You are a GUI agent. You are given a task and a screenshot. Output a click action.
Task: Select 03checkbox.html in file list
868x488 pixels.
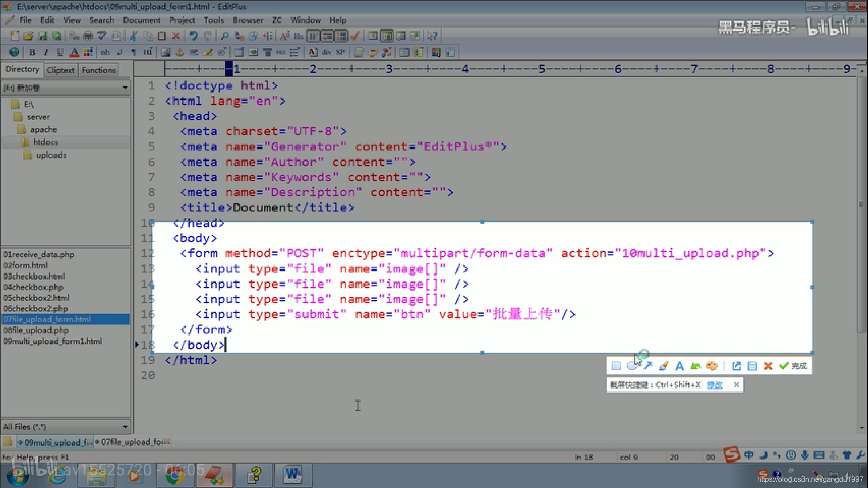coord(34,276)
